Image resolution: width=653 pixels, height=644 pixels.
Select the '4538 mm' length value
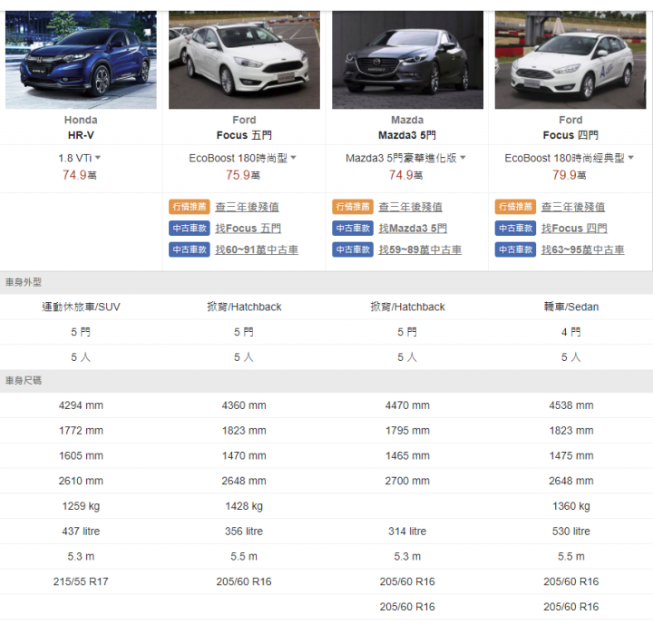pyautogui.click(x=571, y=405)
